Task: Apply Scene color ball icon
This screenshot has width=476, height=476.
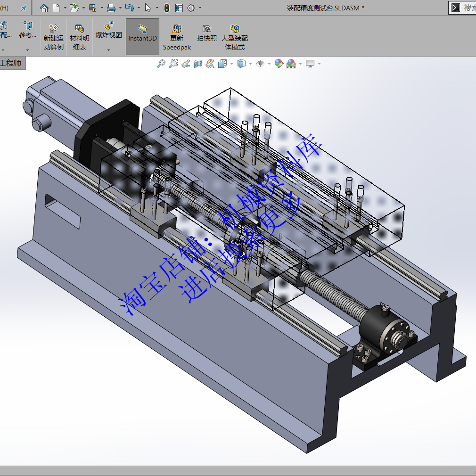Action: (291, 64)
